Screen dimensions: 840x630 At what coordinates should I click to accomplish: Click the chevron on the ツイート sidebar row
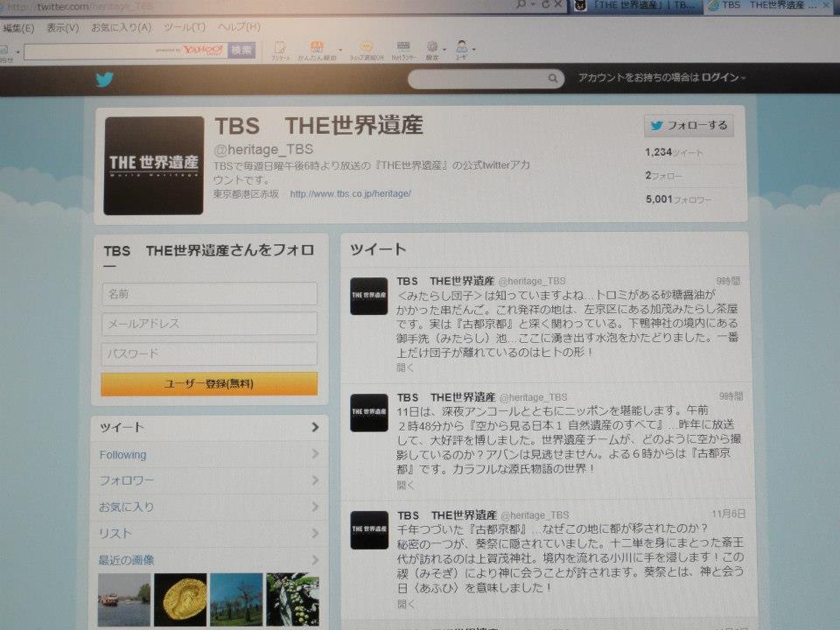(x=315, y=427)
